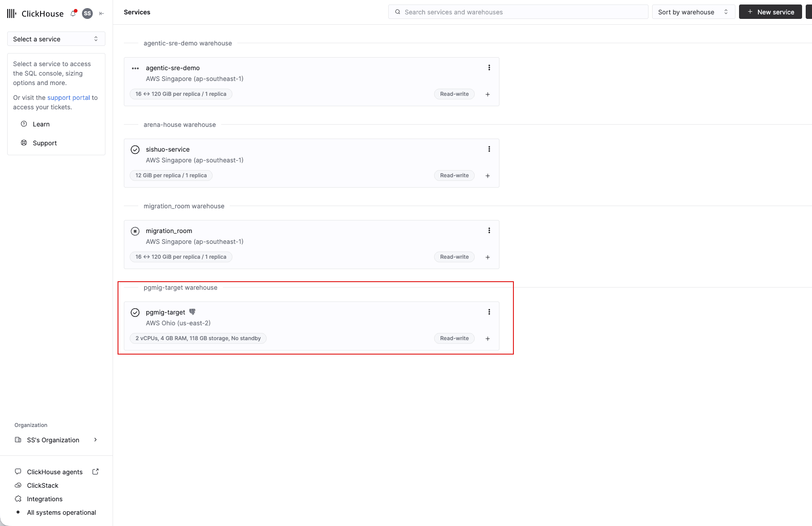
Task: Click the ClickStack icon
Action: pos(18,485)
